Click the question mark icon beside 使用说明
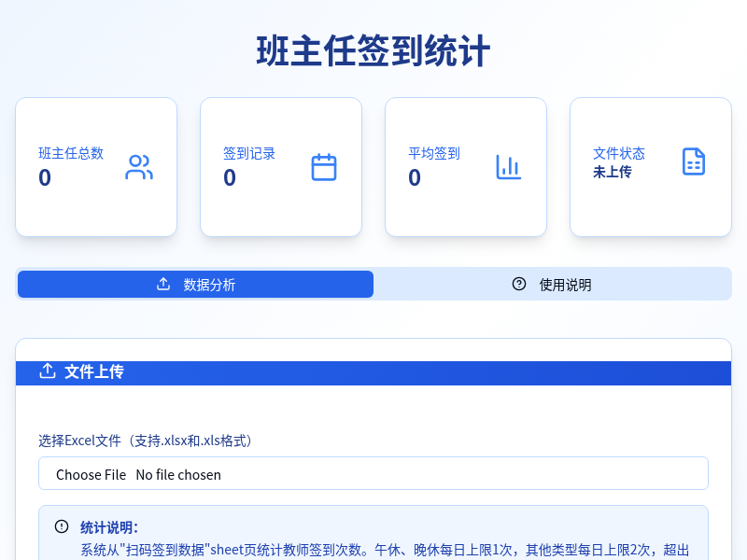Viewport: 747px width, 560px height. pyautogui.click(x=519, y=285)
